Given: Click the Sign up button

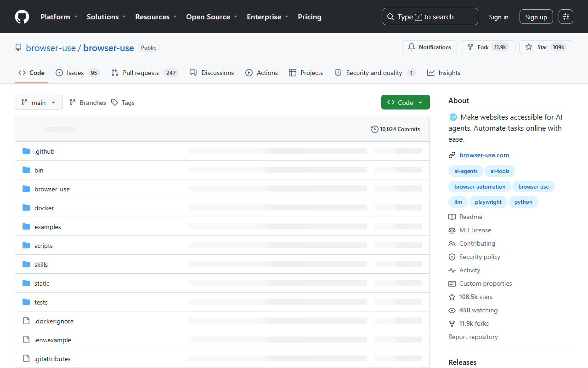Looking at the screenshot, I should 536,17.
